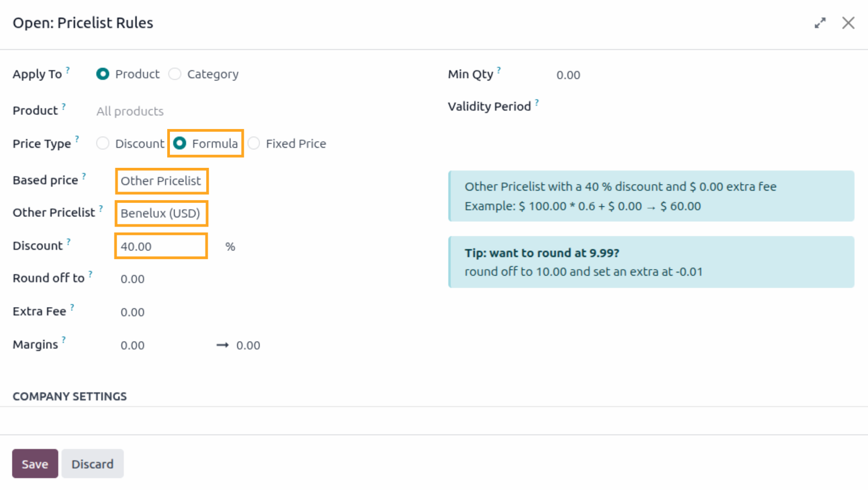Screen dimensions: 868x490
Task: Click the Round off to value field
Action: (133, 279)
